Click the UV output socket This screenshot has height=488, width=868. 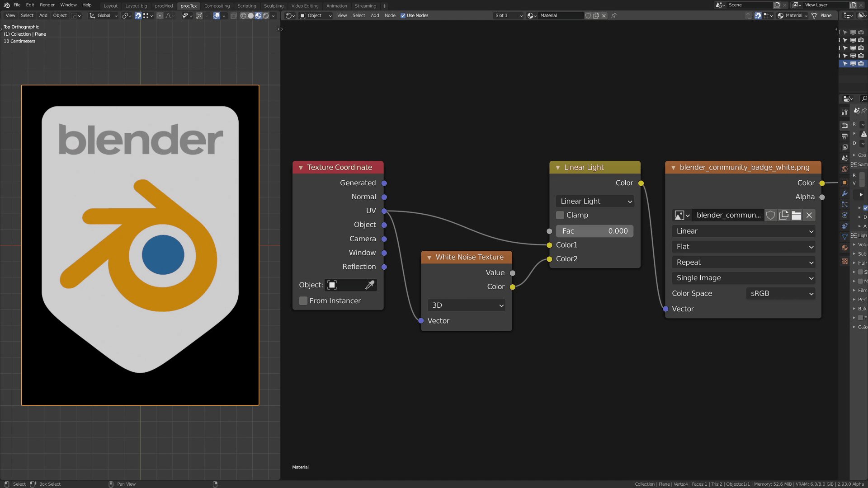tap(384, 211)
